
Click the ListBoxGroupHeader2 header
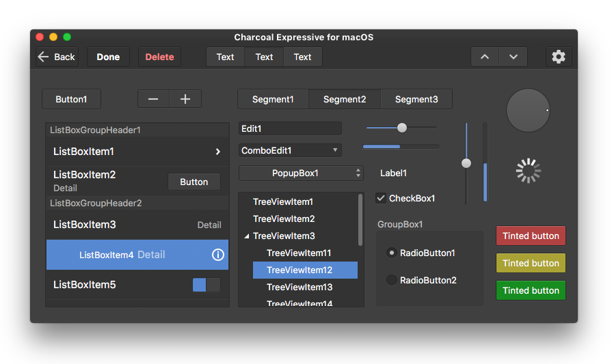pos(137,203)
